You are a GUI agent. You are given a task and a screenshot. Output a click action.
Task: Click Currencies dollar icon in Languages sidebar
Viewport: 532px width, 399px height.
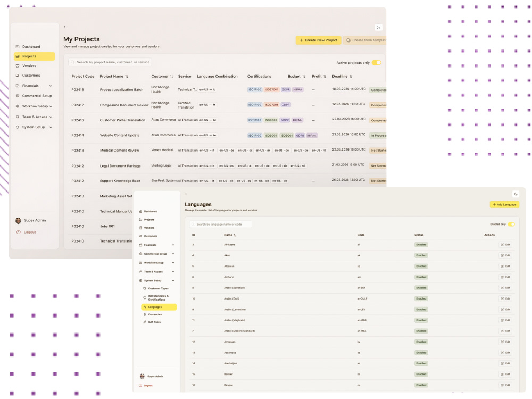click(x=145, y=314)
